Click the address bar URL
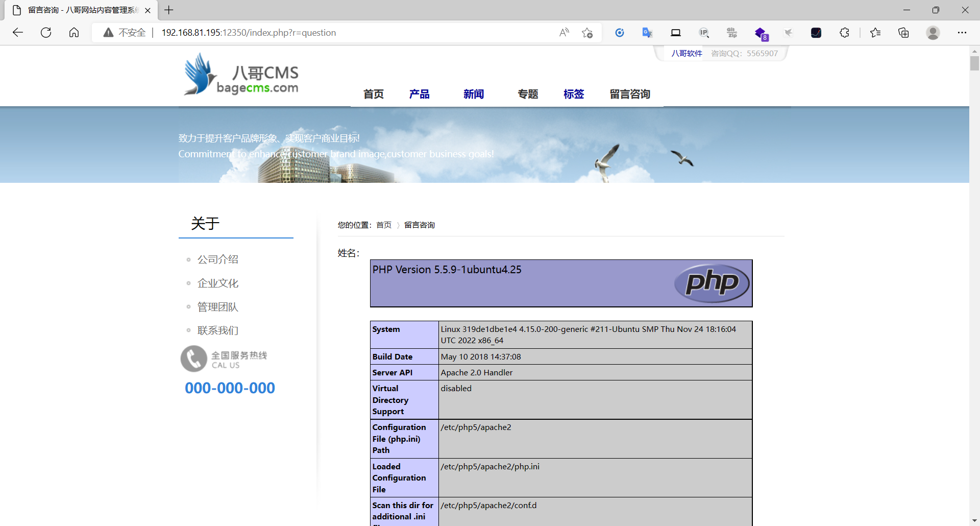Viewport: 980px width, 526px height. [x=249, y=33]
